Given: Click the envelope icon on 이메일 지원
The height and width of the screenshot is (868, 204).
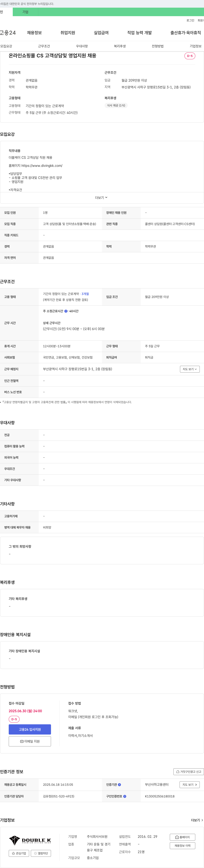Looking at the screenshot, I should [x=22, y=741].
